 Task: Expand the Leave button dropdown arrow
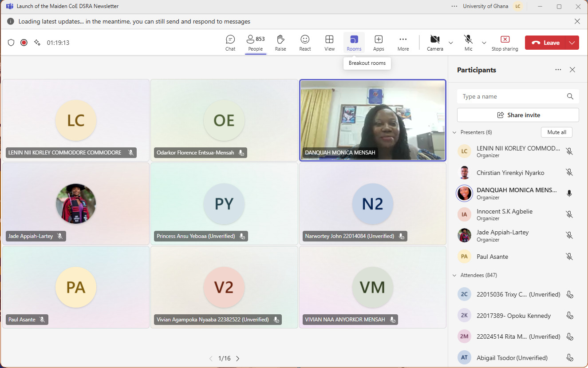coord(572,43)
